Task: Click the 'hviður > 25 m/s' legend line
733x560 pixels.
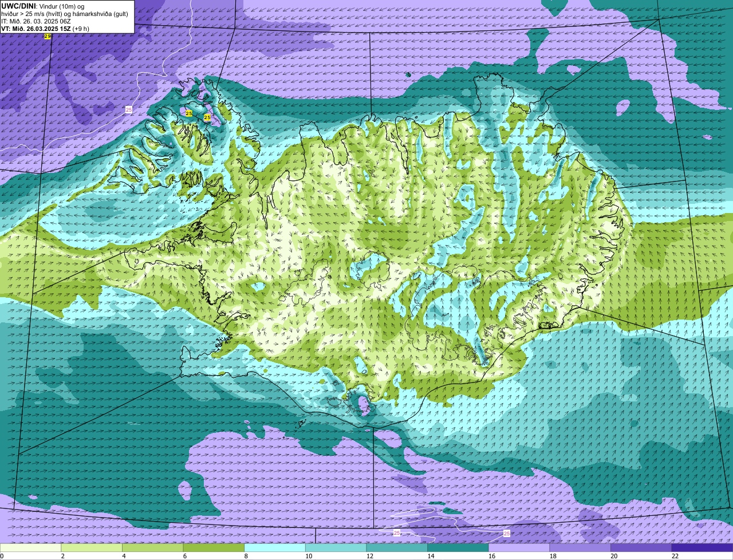Action: [x=65, y=14]
